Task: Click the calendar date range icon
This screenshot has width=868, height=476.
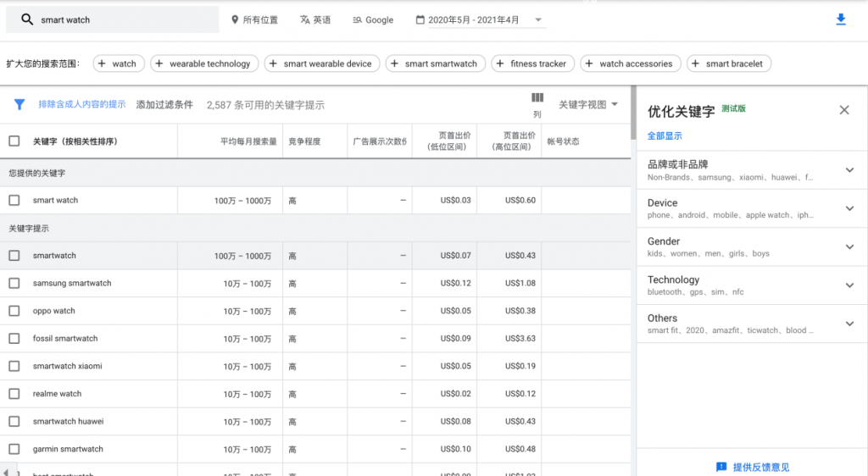Action: click(420, 19)
